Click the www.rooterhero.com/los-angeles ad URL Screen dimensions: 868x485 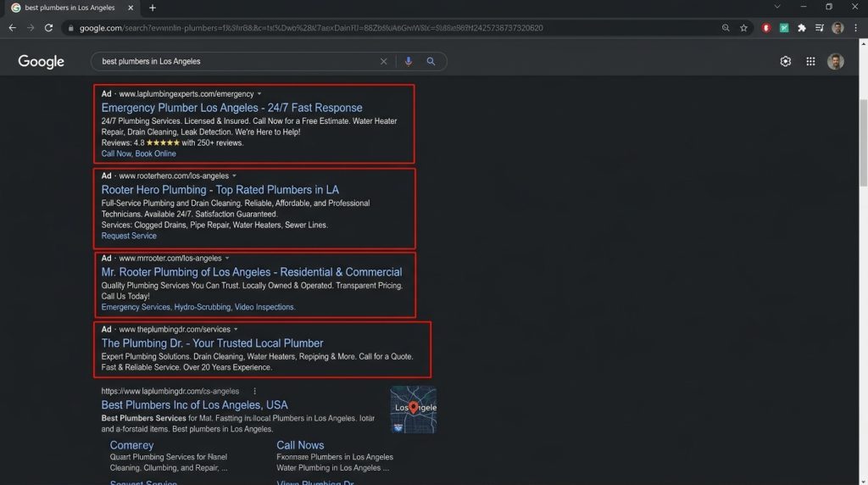click(x=174, y=176)
